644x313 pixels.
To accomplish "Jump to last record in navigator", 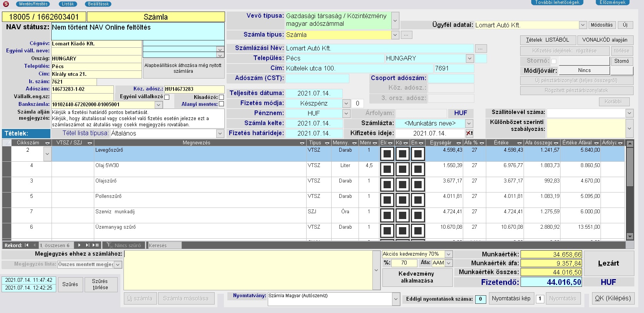I will coord(87,245).
